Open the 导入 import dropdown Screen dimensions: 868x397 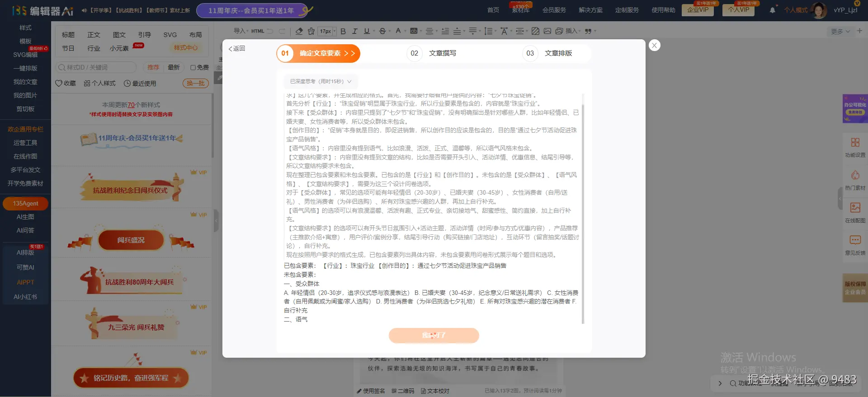pyautogui.click(x=241, y=31)
